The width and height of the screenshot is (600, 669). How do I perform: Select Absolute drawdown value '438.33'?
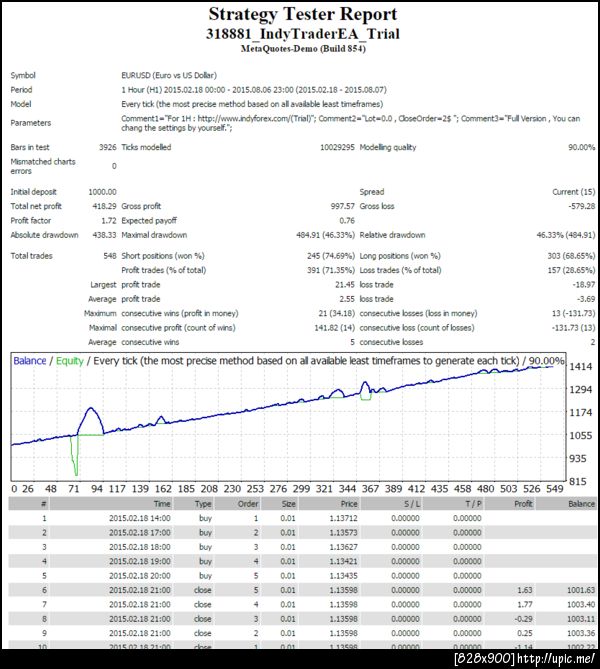104,235
